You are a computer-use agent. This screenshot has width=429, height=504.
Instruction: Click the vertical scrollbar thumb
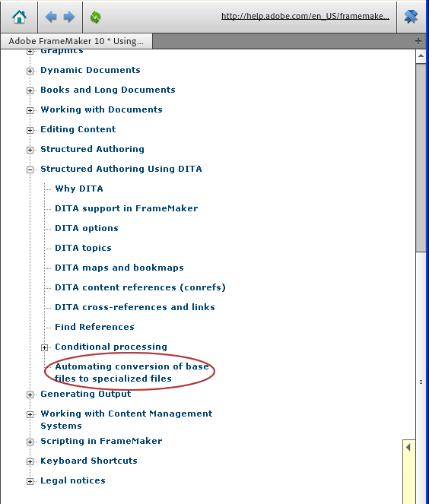[421, 157]
